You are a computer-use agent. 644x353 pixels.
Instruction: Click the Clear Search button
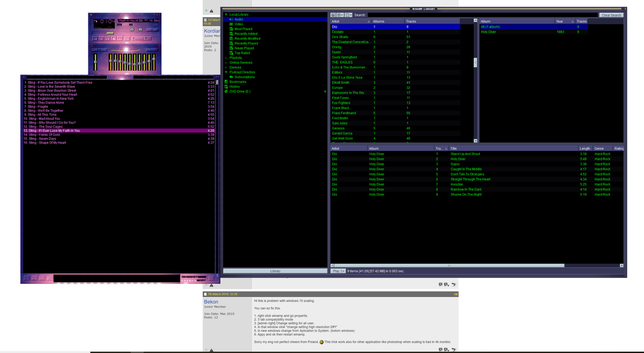click(x=611, y=15)
